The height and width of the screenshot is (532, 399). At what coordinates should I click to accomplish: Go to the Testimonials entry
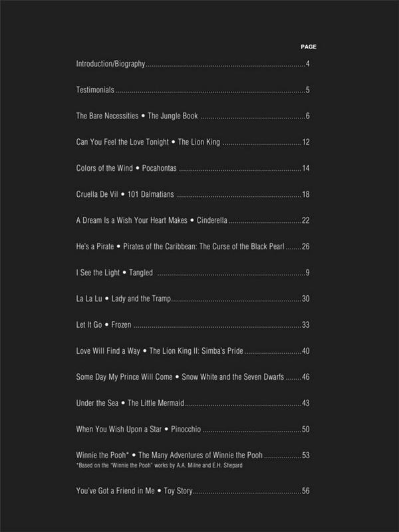[96, 90]
